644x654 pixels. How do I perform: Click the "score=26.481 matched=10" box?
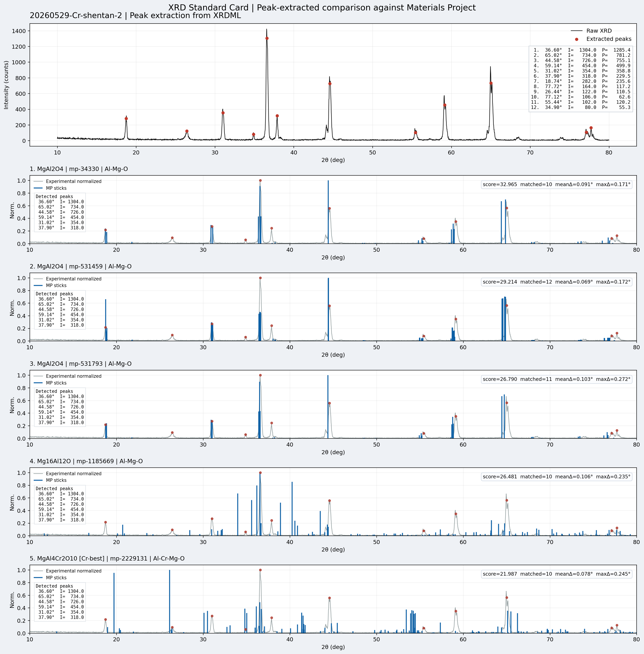(556, 477)
